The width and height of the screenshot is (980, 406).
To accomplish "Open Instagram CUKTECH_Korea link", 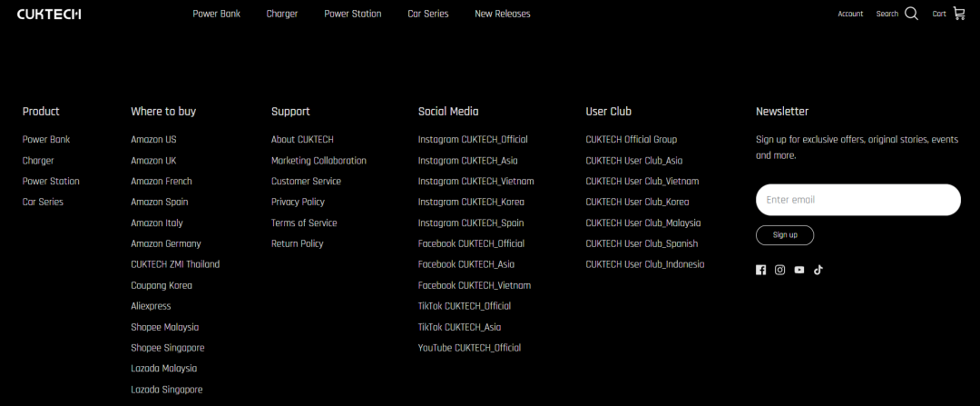I will 471,202.
